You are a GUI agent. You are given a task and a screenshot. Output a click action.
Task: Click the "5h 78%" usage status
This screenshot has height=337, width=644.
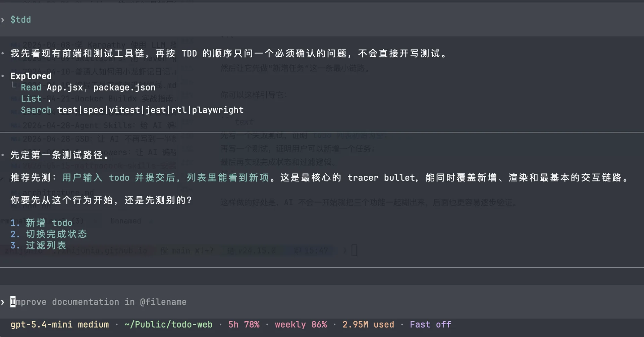(244, 325)
